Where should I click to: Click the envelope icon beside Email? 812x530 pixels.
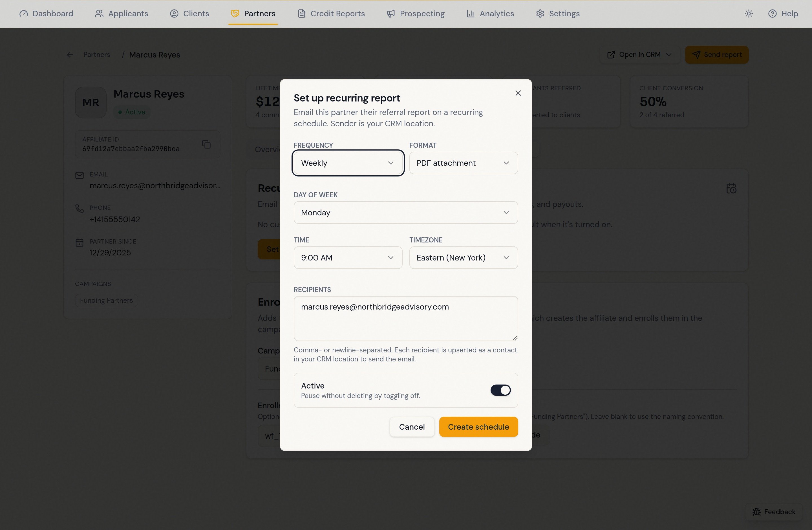[x=80, y=175]
